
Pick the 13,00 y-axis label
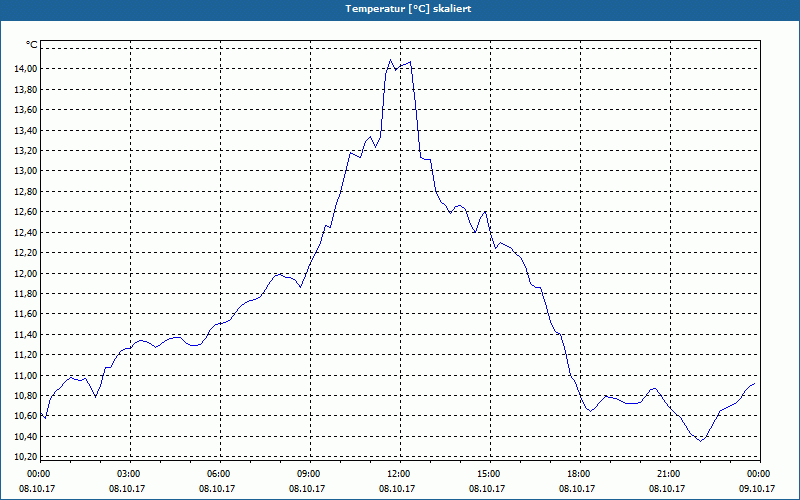point(25,171)
